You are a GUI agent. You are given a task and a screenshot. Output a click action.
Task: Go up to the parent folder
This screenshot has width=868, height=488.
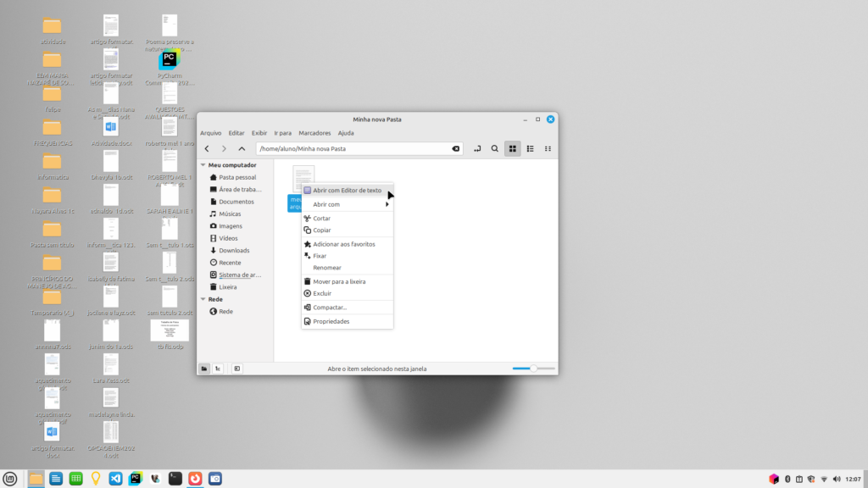[242, 149]
